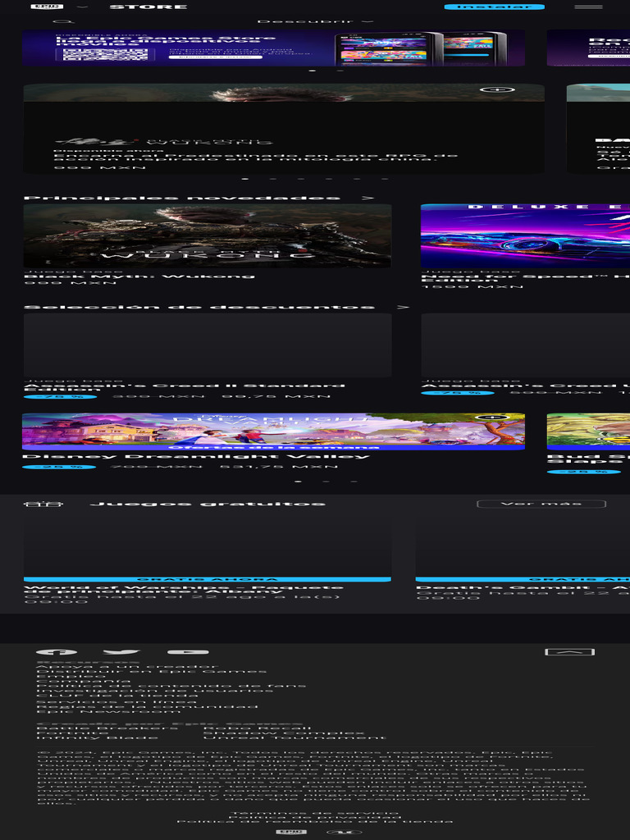Open Empleo footer link
This screenshot has height=840, width=630.
71,676
